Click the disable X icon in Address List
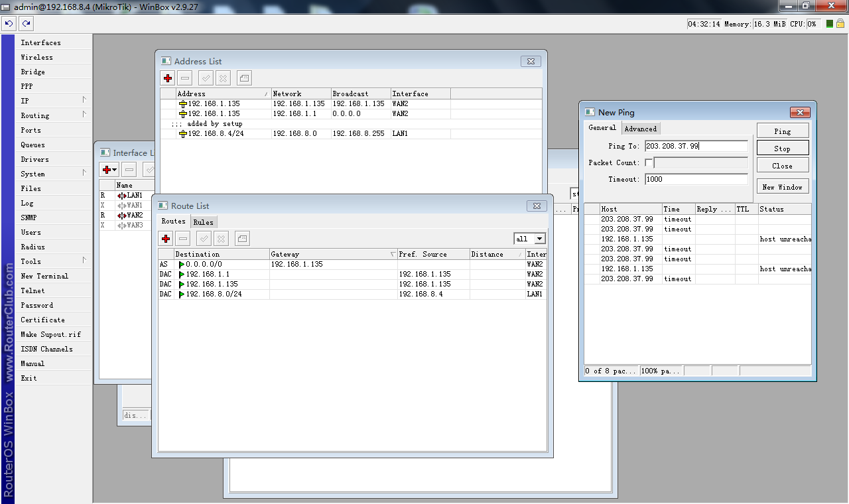This screenshot has height=504, width=849. pos(224,78)
